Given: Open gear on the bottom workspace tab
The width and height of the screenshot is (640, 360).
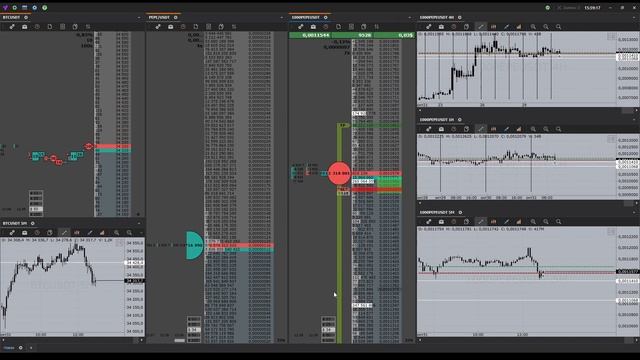Looking at the screenshot, I should coord(21,348).
